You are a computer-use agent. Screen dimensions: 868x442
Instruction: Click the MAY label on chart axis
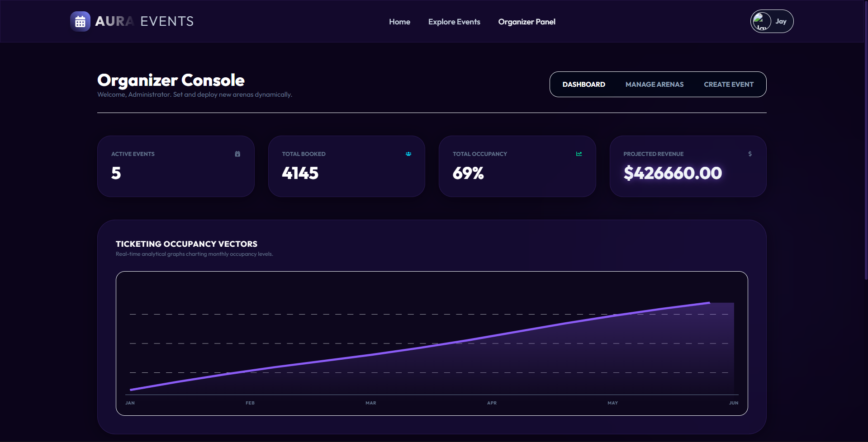coord(612,403)
